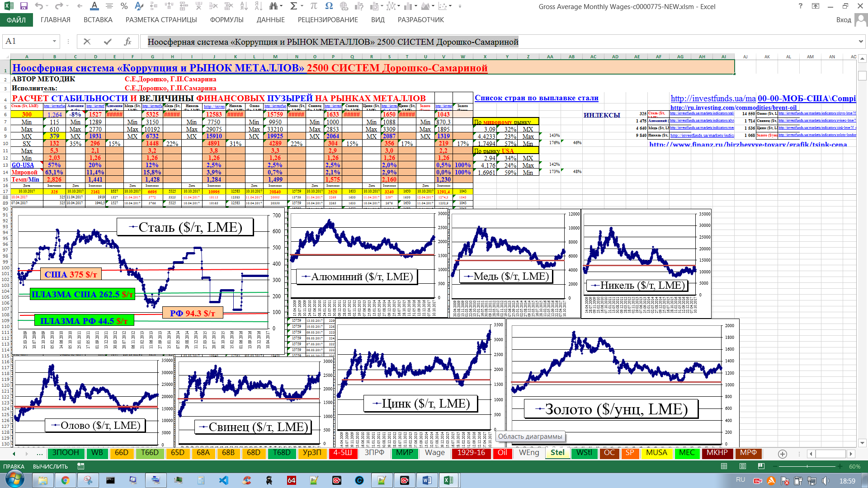Click the Sigma AutoSum icon
The width and height of the screenshot is (868, 488).
click(293, 6)
